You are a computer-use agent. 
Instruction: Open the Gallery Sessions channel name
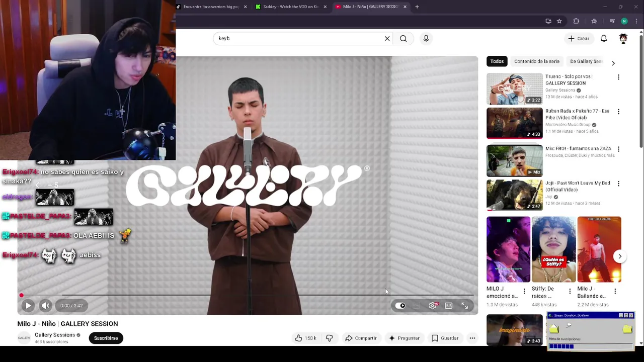click(x=55, y=335)
